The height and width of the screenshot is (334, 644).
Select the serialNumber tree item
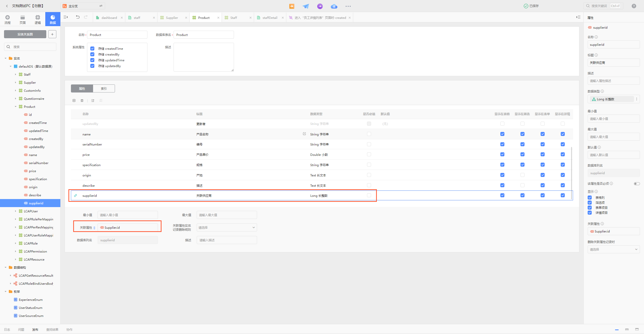38,163
